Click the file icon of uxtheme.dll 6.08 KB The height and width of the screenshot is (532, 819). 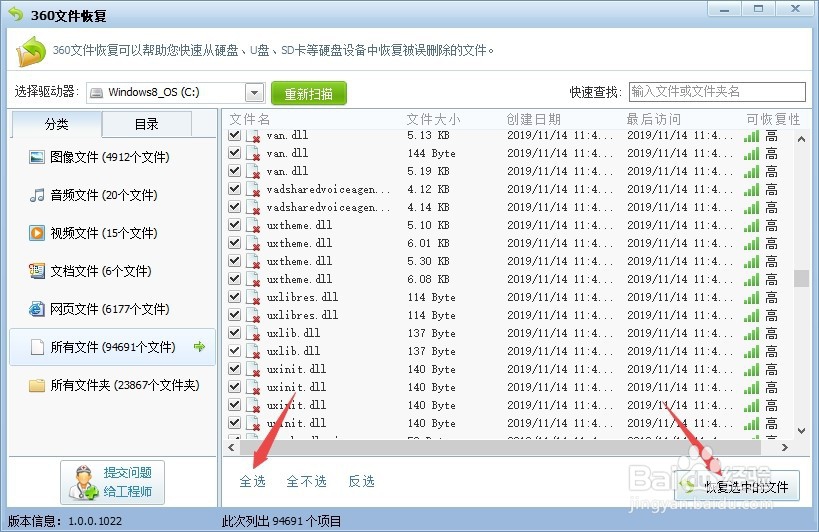pyautogui.click(x=253, y=279)
